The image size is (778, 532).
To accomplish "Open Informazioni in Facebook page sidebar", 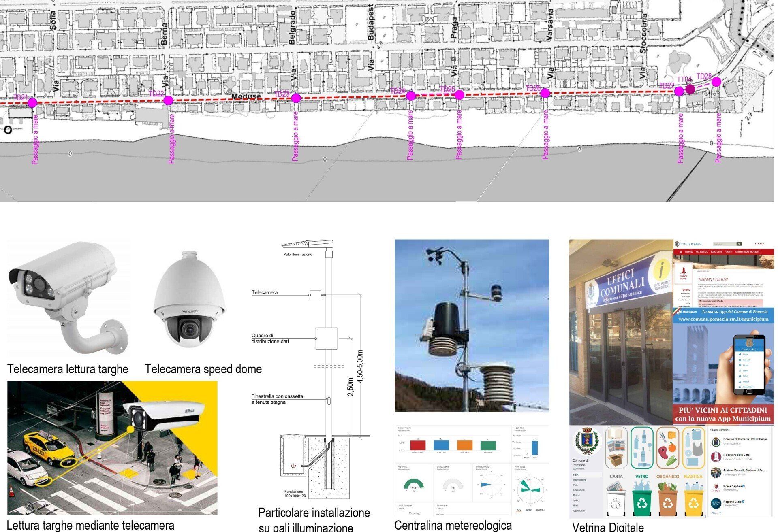I will pyautogui.click(x=579, y=480).
